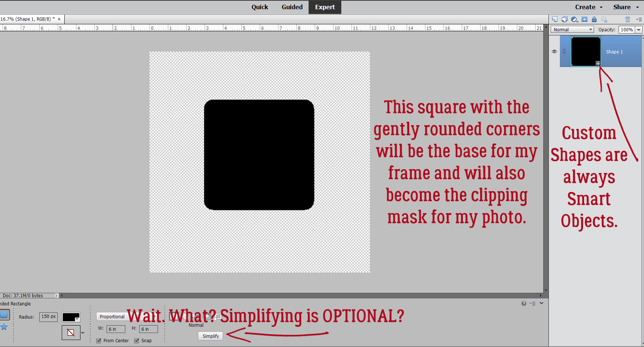This screenshot has height=347, width=644.
Task: Create a new layer in Layers panel
Action: tap(555, 19)
